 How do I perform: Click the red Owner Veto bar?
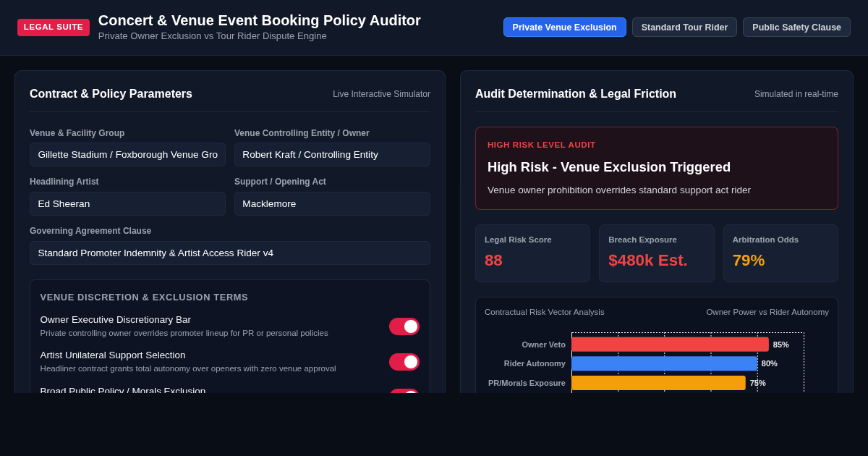pos(670,345)
